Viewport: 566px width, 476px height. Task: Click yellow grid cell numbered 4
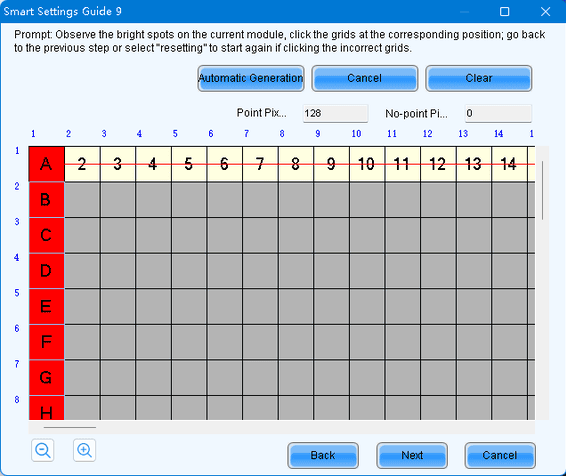point(153,164)
